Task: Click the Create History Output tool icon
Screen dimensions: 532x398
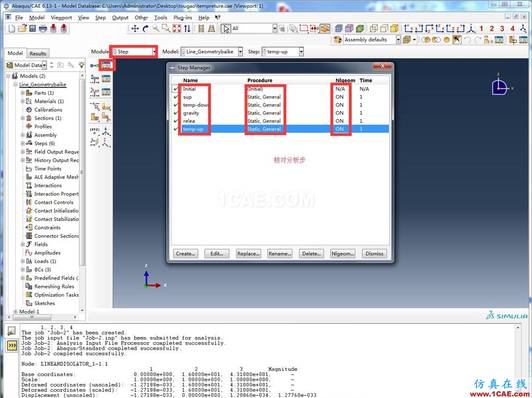Action: coord(95,92)
